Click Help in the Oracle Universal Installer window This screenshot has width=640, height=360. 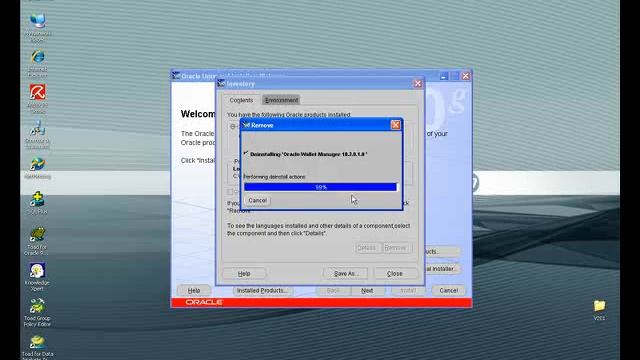point(194,291)
